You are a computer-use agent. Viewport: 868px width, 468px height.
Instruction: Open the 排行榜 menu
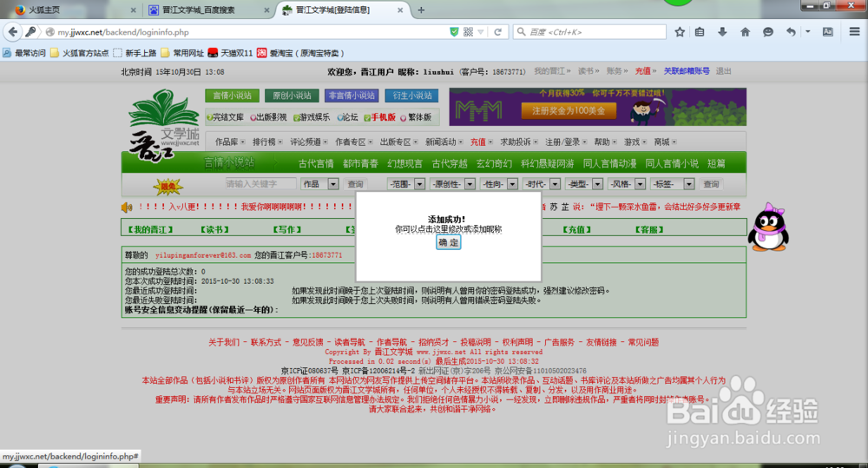pos(267,142)
